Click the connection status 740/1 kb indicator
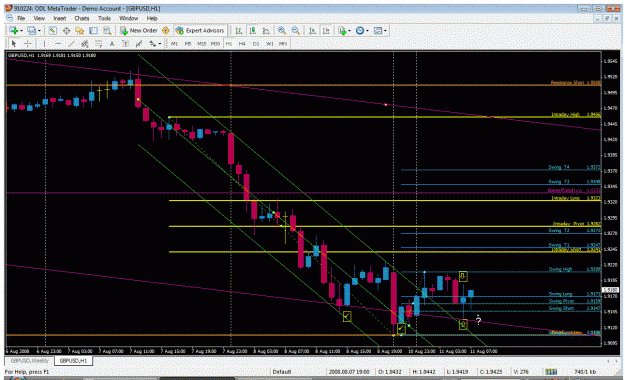625x380 pixels. click(585, 372)
